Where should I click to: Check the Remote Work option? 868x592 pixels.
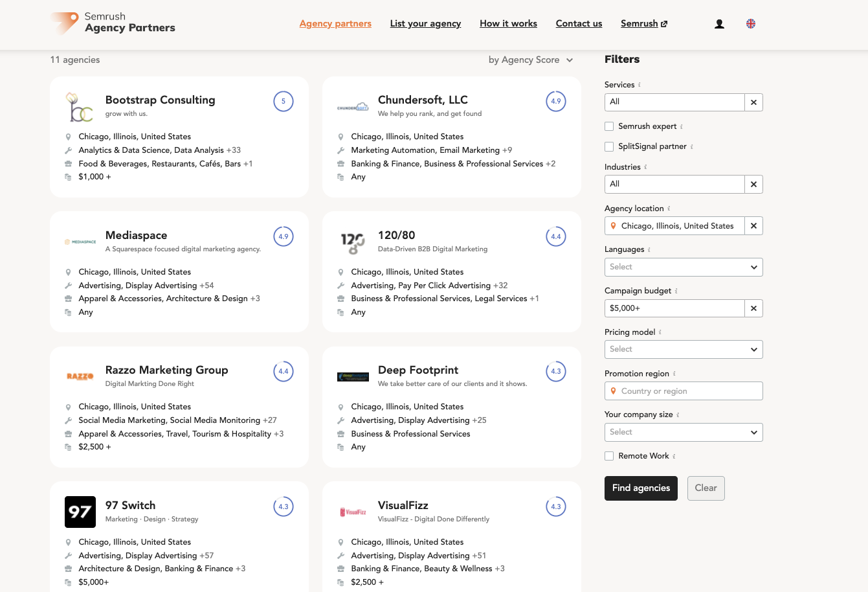[609, 456]
